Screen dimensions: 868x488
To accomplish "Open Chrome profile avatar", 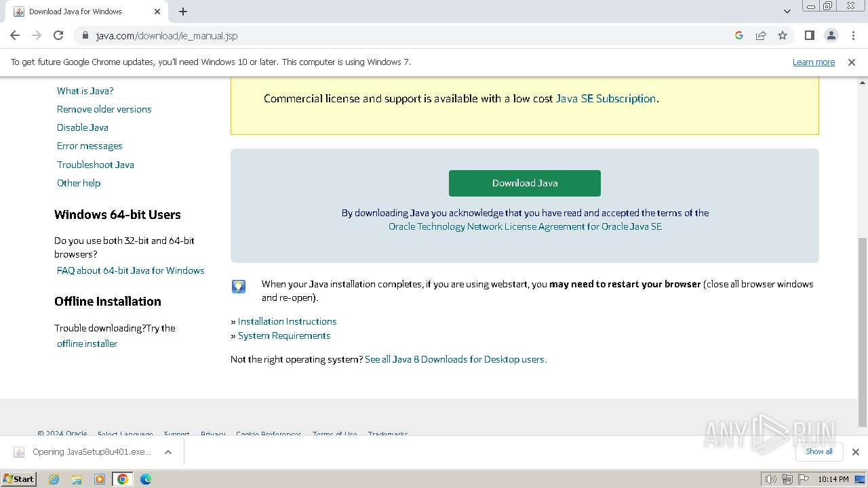I will (x=831, y=35).
